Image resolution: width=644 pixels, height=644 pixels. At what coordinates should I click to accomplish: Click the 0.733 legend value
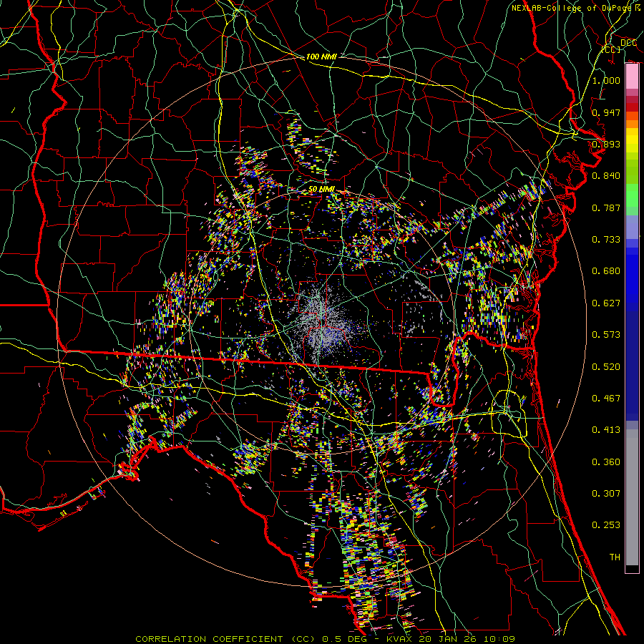coord(606,240)
